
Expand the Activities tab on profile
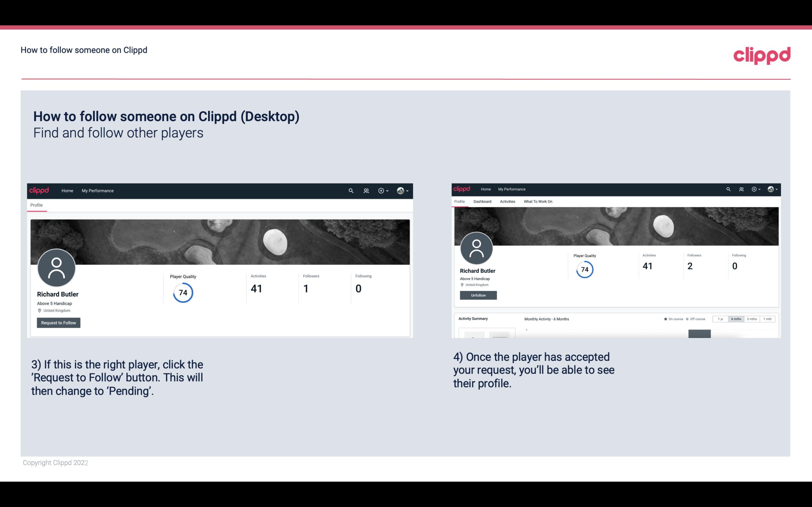point(507,202)
